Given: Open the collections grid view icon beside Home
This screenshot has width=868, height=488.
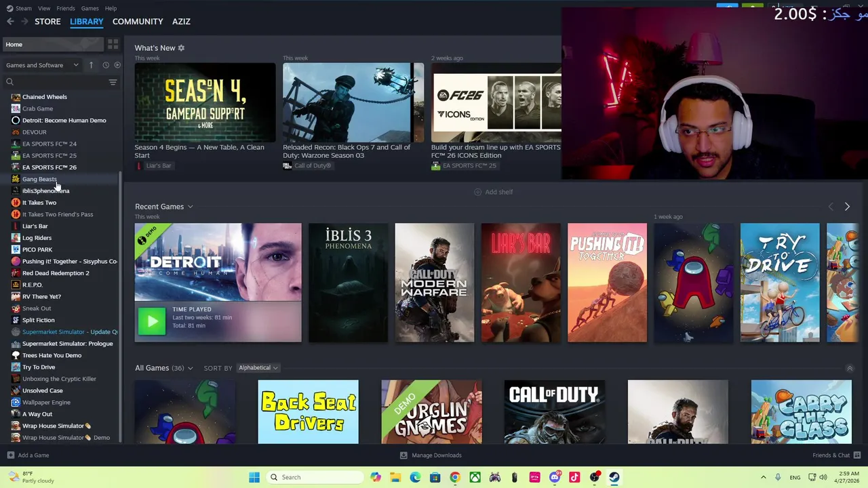Looking at the screenshot, I should [x=113, y=44].
